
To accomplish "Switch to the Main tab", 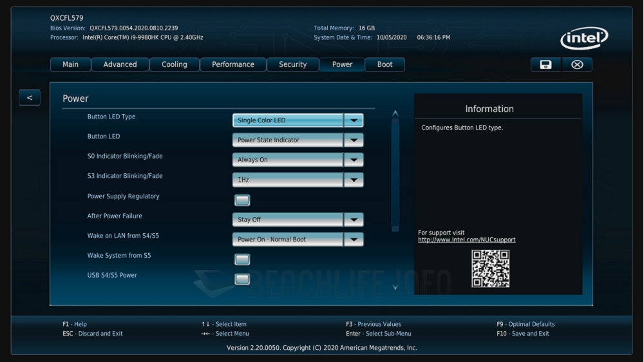I will click(70, 64).
